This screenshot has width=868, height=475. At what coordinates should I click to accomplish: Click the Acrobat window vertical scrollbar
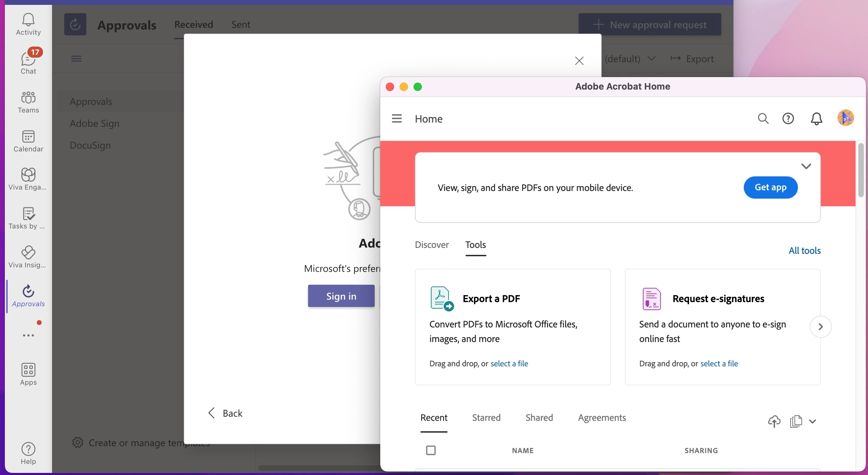click(861, 170)
